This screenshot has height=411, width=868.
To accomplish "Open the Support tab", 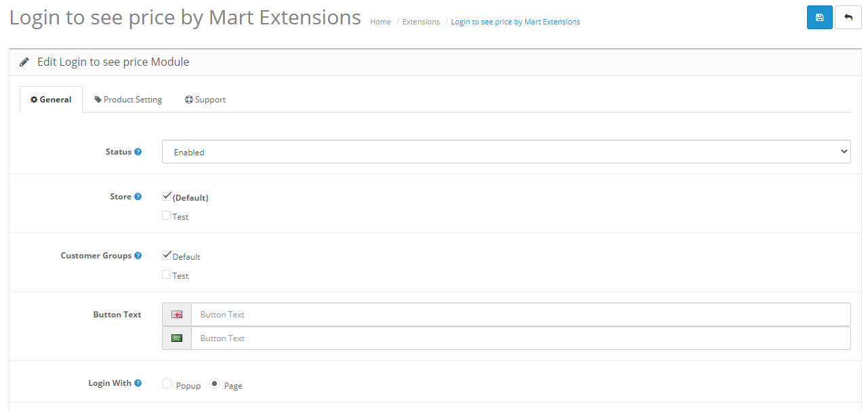I will point(205,100).
